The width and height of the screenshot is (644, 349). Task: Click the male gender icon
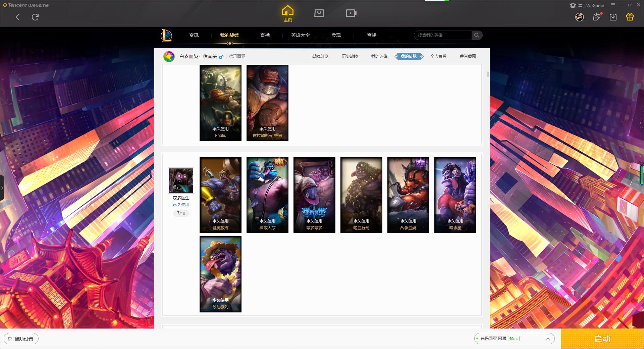click(221, 57)
